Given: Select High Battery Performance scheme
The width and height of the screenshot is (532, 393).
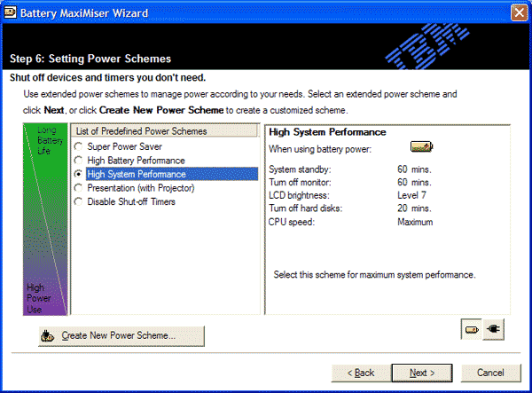Looking at the screenshot, I should (78, 161).
